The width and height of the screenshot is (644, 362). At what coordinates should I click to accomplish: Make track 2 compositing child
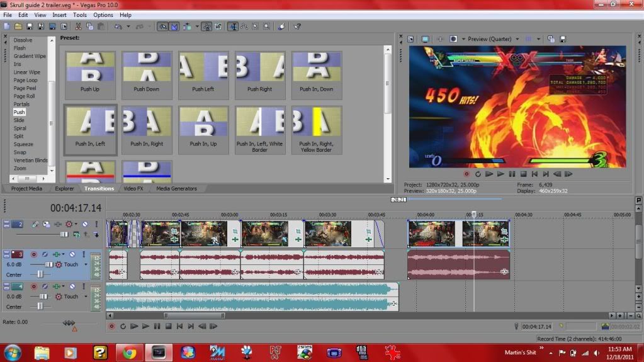coord(96,235)
